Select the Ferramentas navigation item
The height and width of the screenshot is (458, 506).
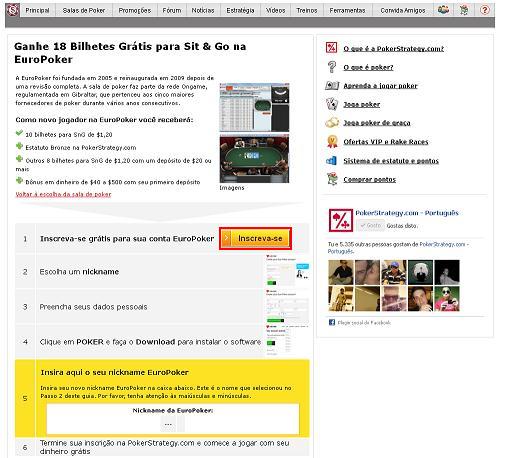(347, 10)
